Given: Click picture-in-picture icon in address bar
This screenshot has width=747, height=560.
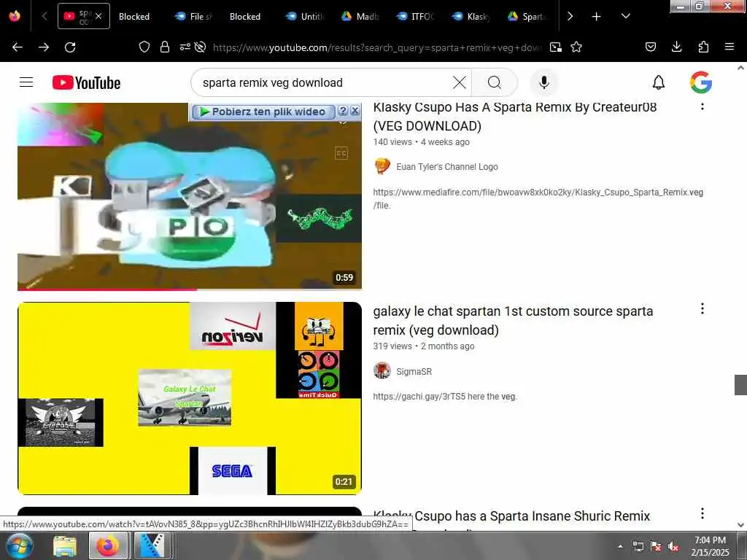Looking at the screenshot, I should pyautogui.click(x=555, y=47).
